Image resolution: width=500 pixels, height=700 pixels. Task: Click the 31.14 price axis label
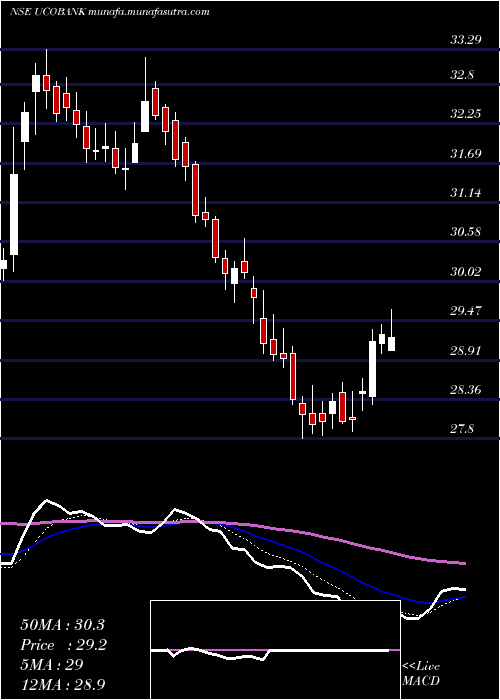465,193
